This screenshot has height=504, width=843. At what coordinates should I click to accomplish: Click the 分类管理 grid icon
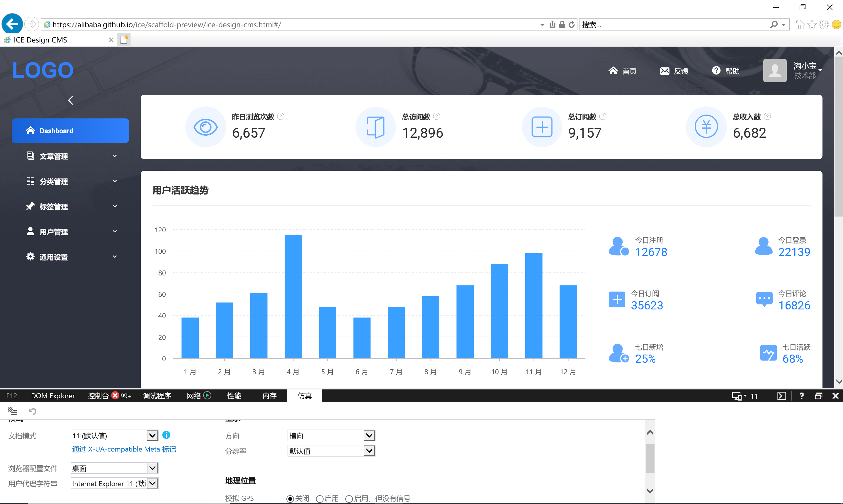(30, 181)
